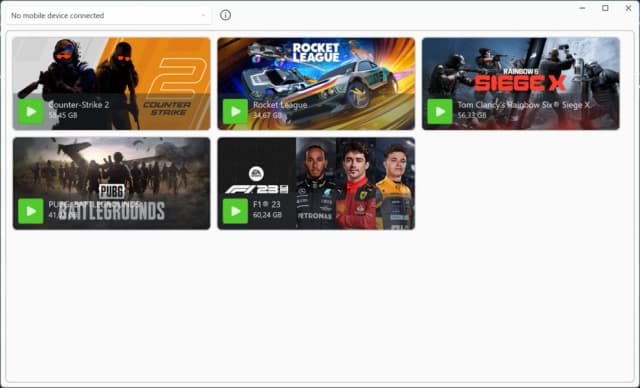This screenshot has height=388, width=640.
Task: Click the 58.45 GB size under Counter-Strike 2
Action: pyautogui.click(x=63, y=115)
